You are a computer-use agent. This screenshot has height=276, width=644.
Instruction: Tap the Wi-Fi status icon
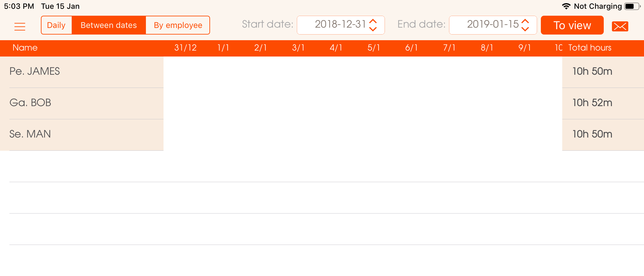(x=566, y=6)
